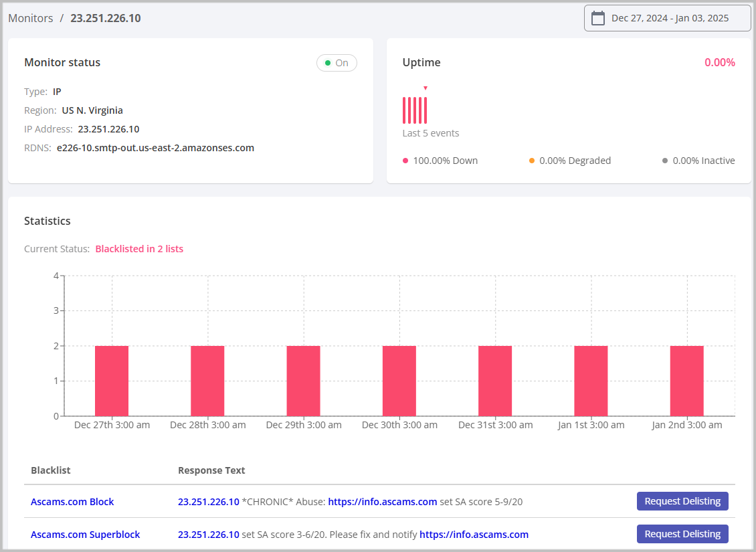The height and width of the screenshot is (552, 756).
Task: Click the gray 0.00% Inactive legend dot
Action: (x=664, y=161)
